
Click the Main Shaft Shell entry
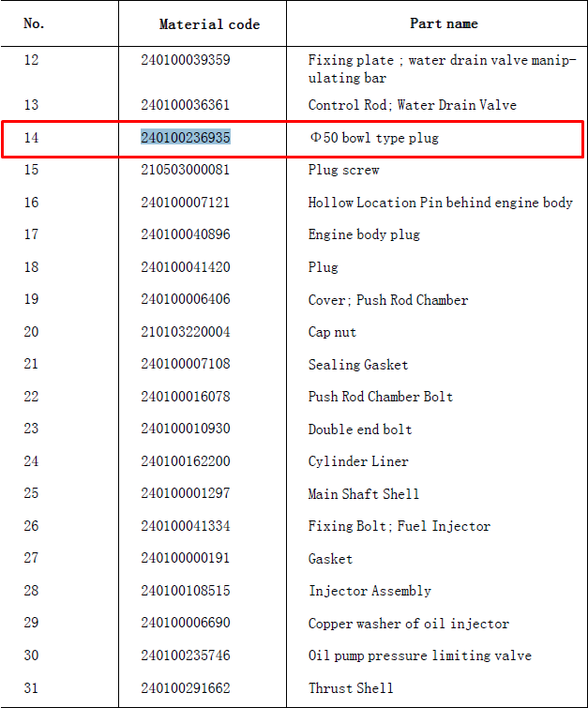coord(364,493)
